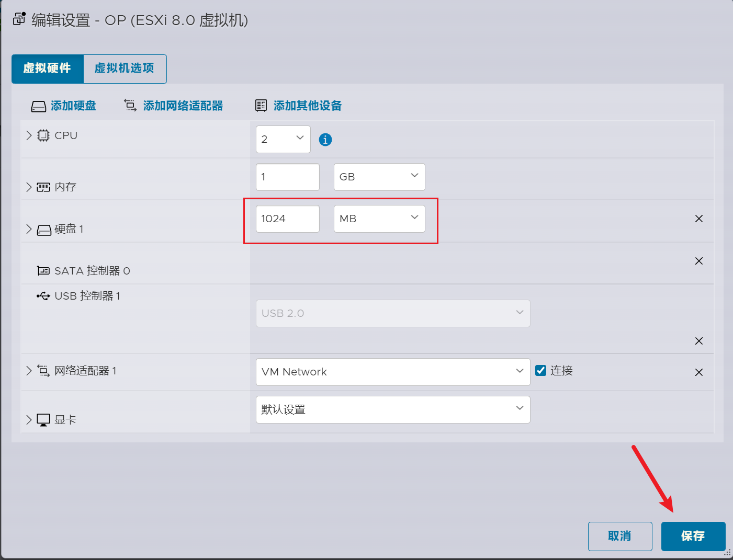Screen dimensions: 733x560
Task: Click the 保存 button
Action: click(693, 536)
